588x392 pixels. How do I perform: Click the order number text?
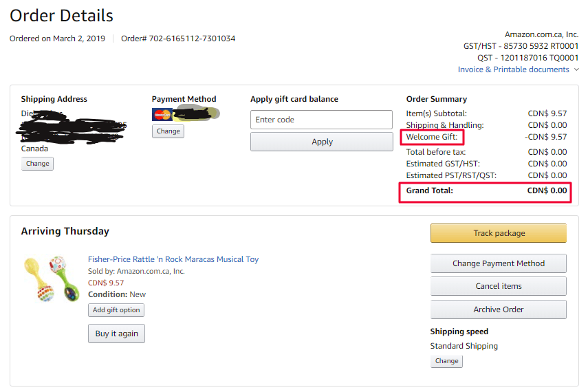tap(178, 39)
